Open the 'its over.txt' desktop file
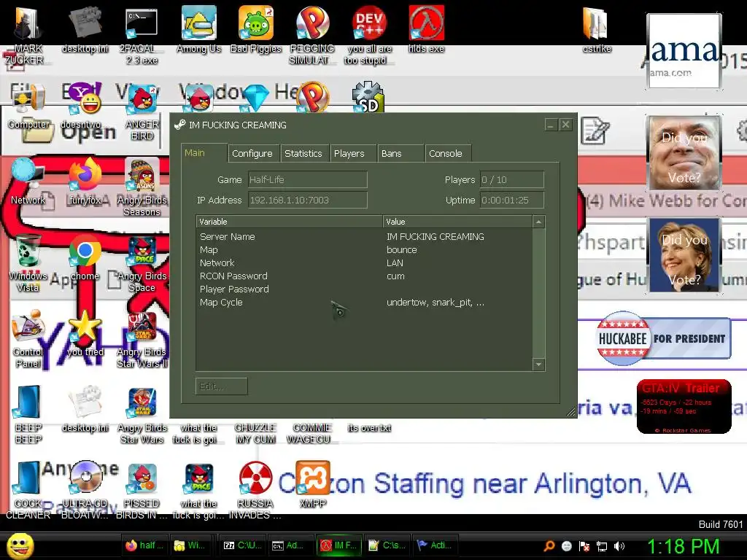 (369, 427)
